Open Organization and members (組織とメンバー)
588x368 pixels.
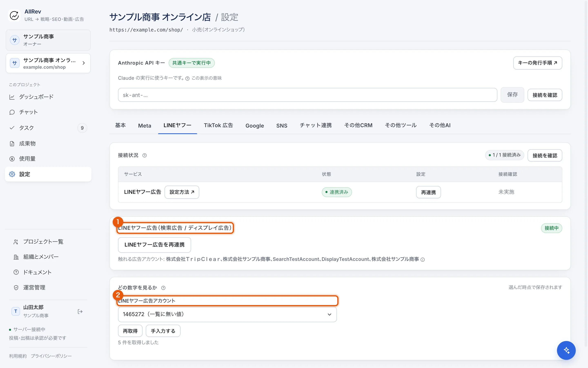click(48, 257)
